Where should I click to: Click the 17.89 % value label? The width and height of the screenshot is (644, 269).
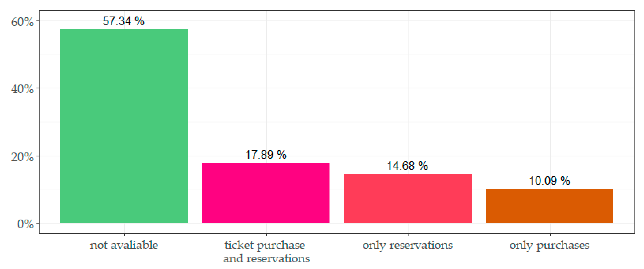(266, 155)
